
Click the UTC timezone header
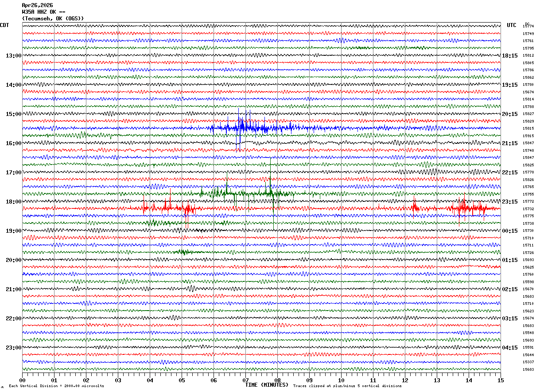pyautogui.click(x=511, y=25)
